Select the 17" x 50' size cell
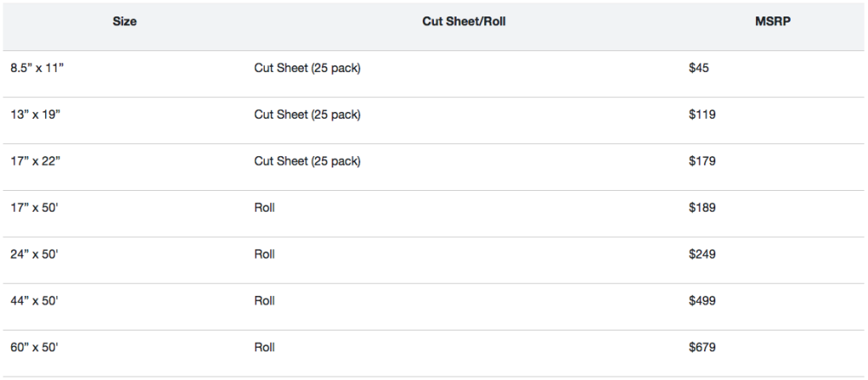The width and height of the screenshot is (868, 380). click(35, 208)
